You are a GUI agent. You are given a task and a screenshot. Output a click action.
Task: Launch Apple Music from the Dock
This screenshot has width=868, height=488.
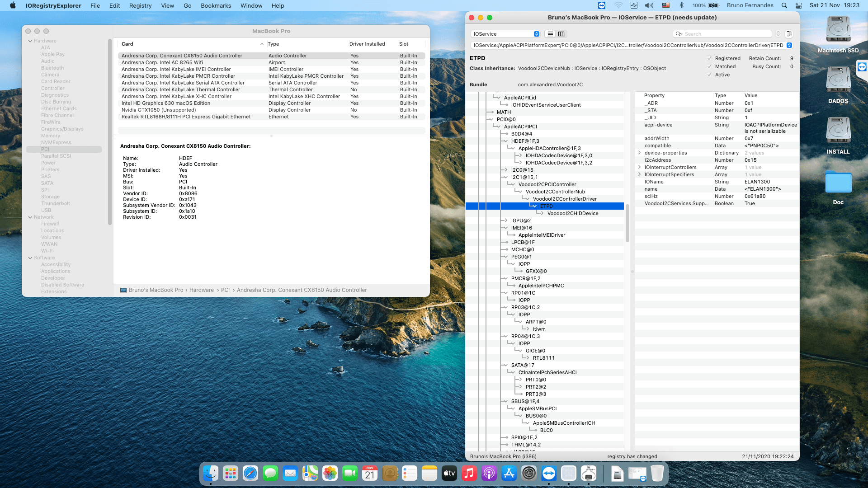point(470,474)
